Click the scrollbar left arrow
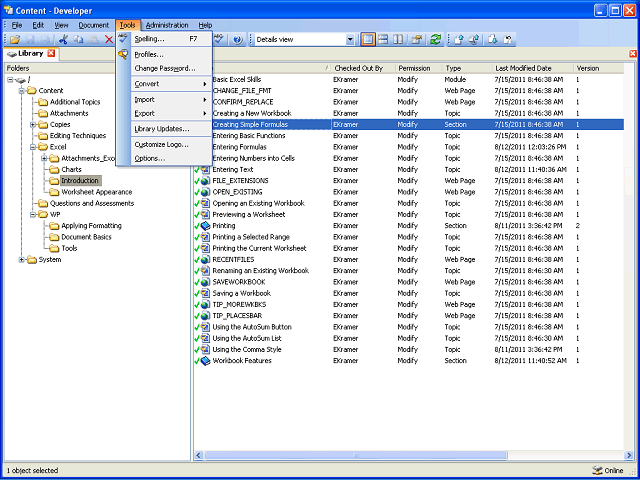This screenshot has width=640, height=480. 199,455
